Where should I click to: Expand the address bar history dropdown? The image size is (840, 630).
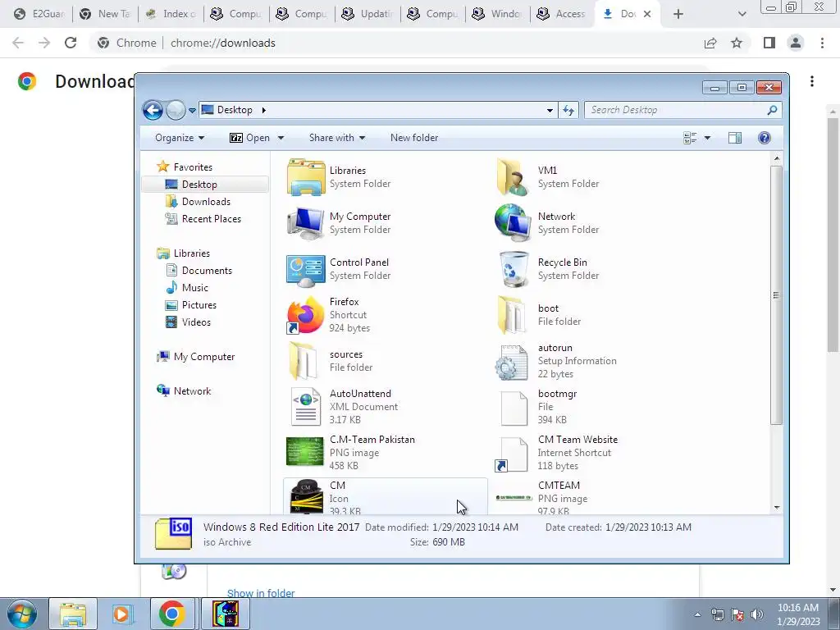click(x=550, y=111)
